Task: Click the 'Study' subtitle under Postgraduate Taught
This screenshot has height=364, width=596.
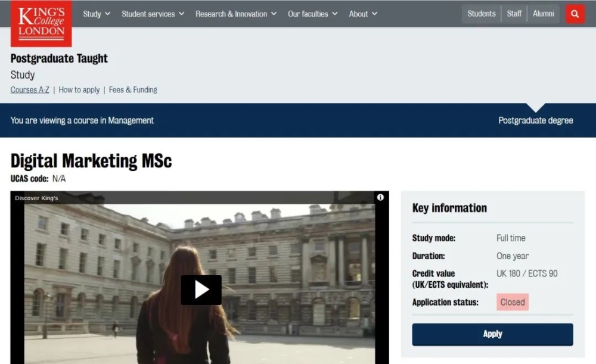Action: (x=23, y=75)
